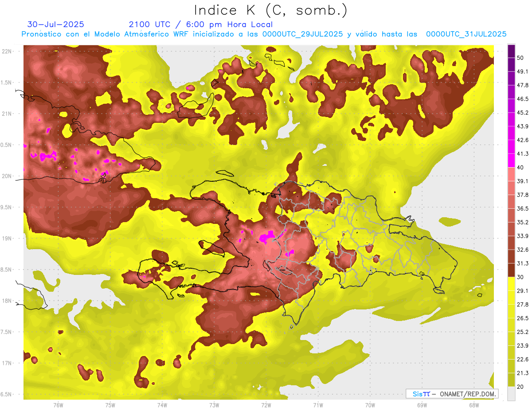Click the legend value '46.5'
The width and height of the screenshot is (532, 411).
(523, 99)
